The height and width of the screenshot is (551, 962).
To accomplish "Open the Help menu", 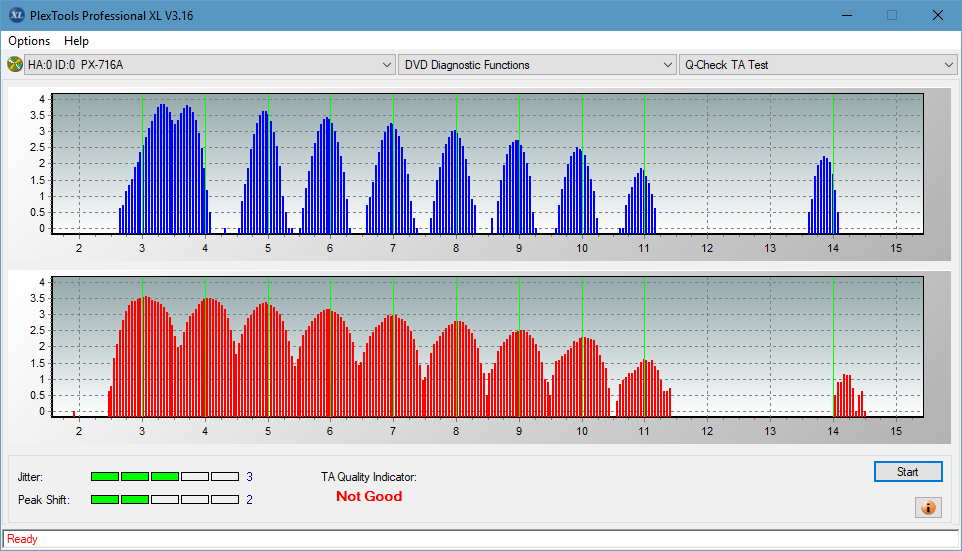I will (77, 41).
